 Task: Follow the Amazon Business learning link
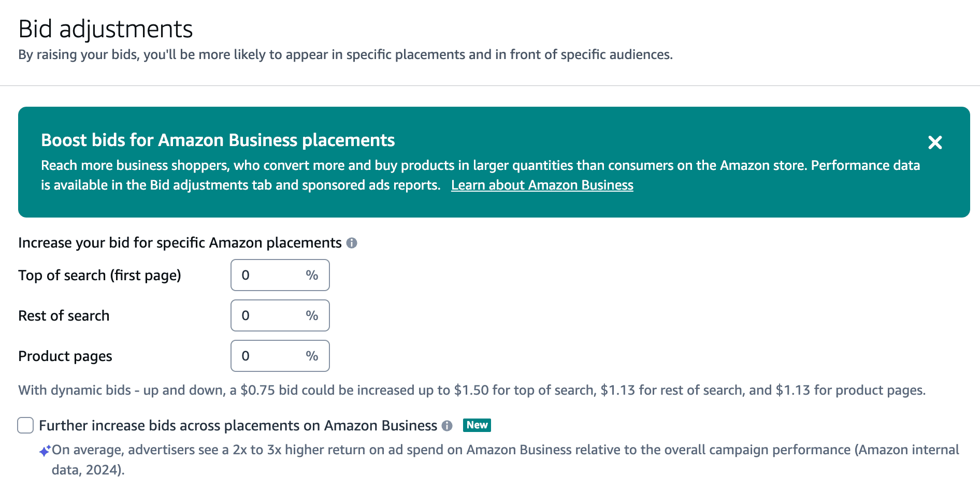pos(542,185)
